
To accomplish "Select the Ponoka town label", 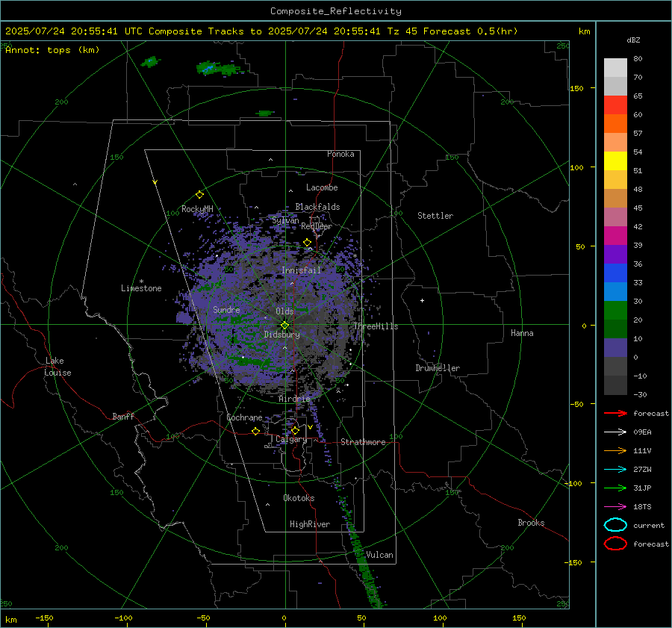I will [x=340, y=154].
